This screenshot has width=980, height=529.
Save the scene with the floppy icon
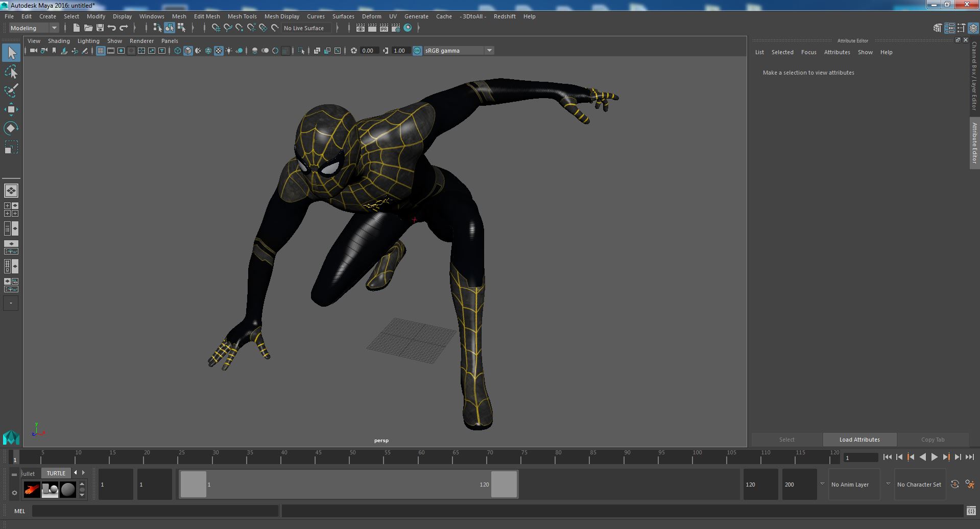click(x=100, y=28)
